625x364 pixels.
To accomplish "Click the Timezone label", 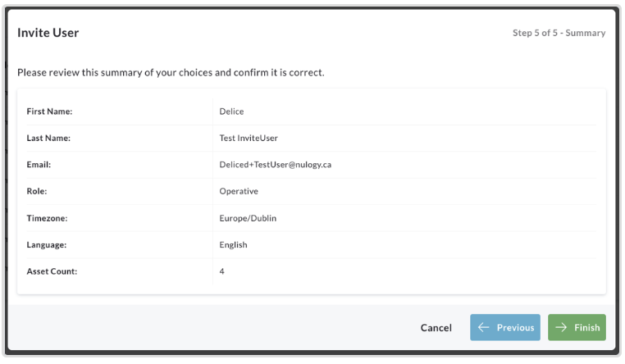I will (x=47, y=218).
